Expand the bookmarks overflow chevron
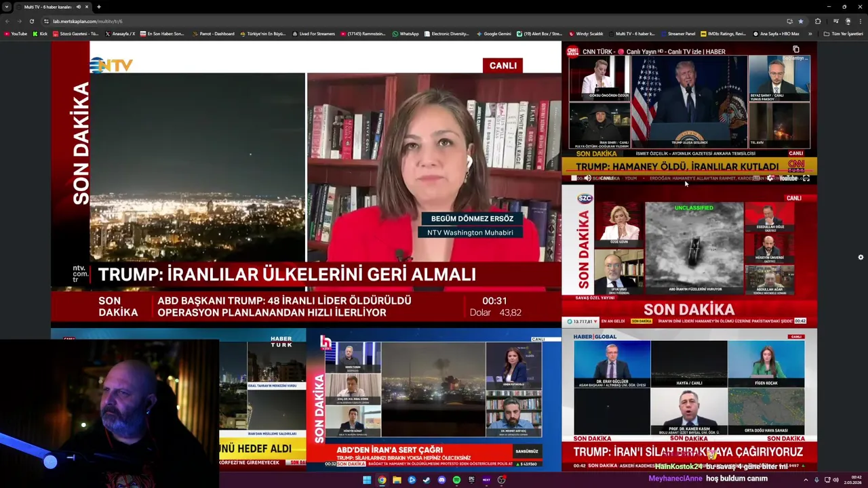The image size is (868, 488). [812, 33]
